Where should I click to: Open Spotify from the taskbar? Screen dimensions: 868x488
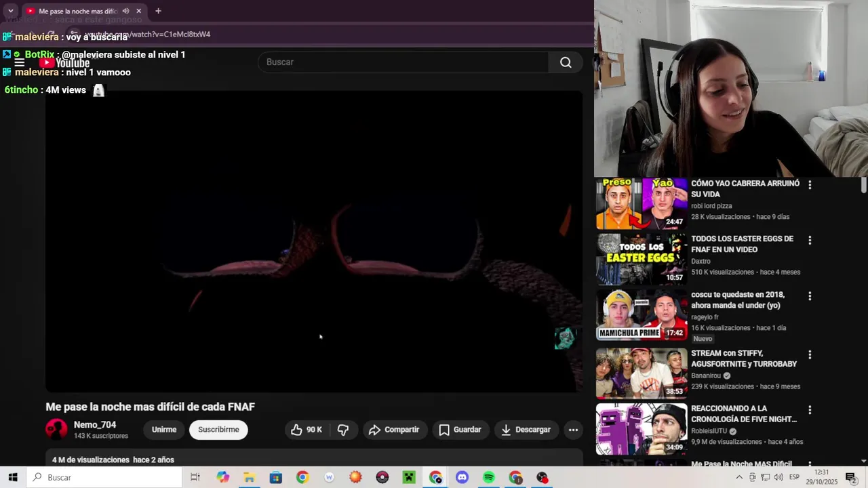coord(489,477)
